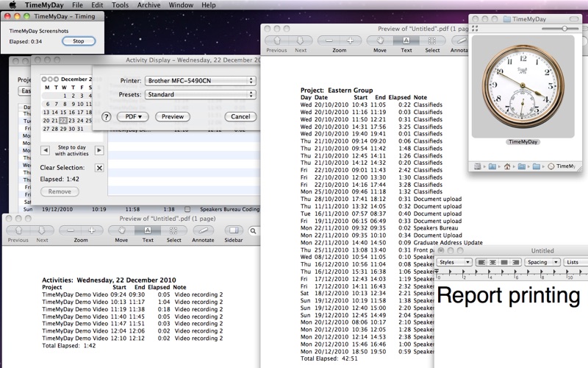Select the TimeMyDay clock app icon in Finder
The width and height of the screenshot is (588, 368).
click(523, 86)
